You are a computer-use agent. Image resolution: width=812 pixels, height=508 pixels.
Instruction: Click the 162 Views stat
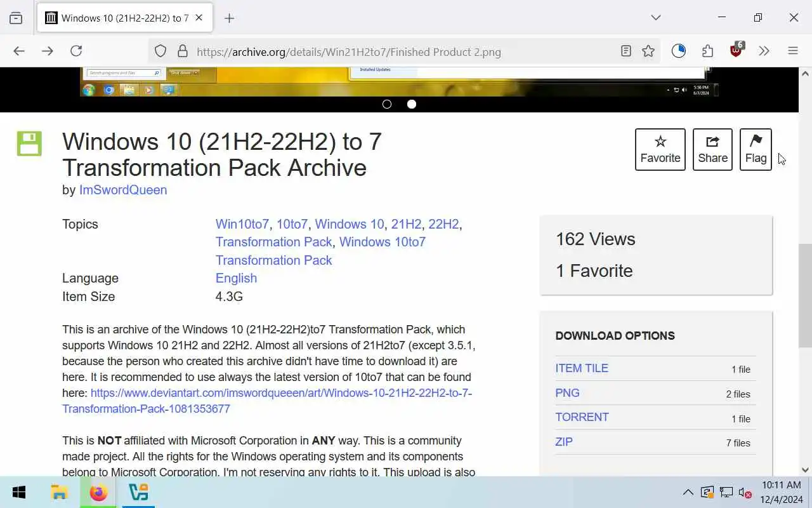click(595, 239)
